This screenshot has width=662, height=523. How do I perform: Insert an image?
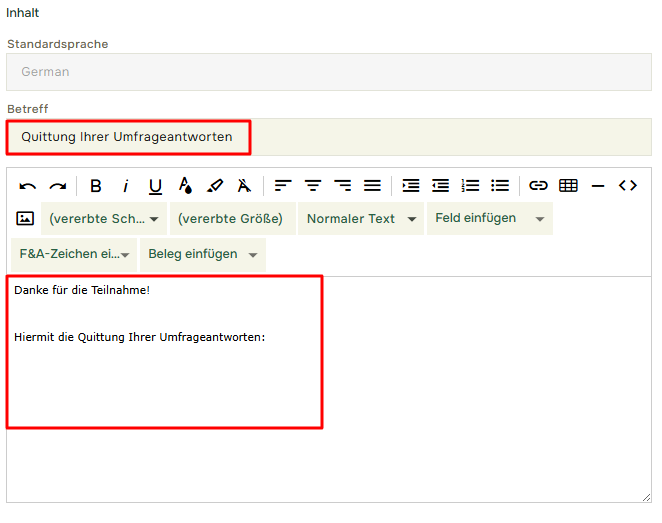pyautogui.click(x=25, y=219)
